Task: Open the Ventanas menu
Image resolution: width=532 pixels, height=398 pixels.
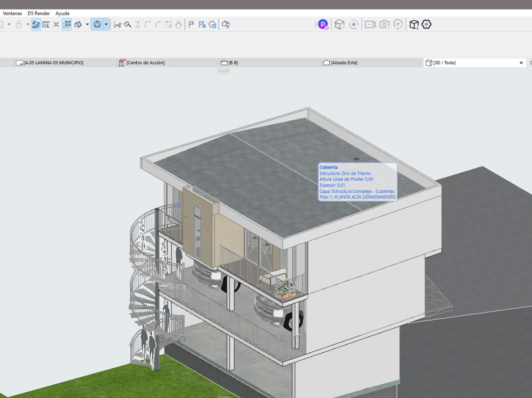Action: click(12, 13)
